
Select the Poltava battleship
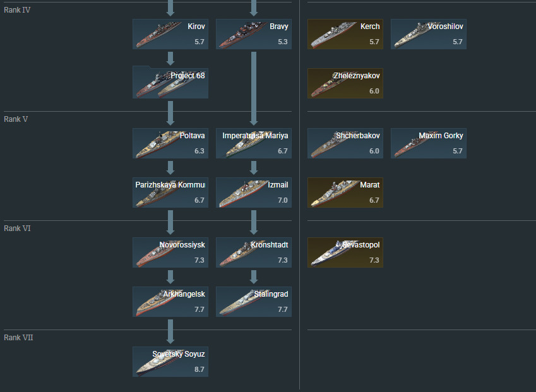pos(170,143)
